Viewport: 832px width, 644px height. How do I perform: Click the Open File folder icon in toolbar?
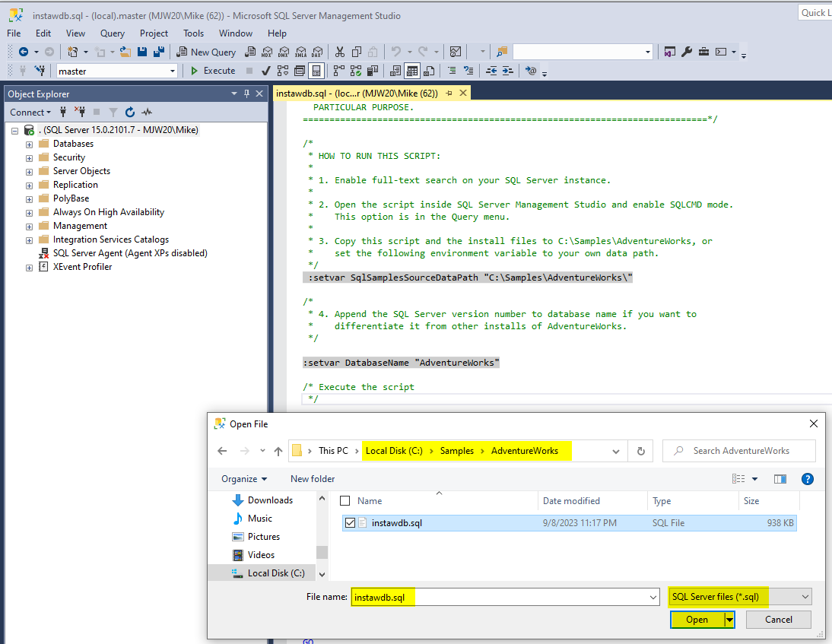125,52
